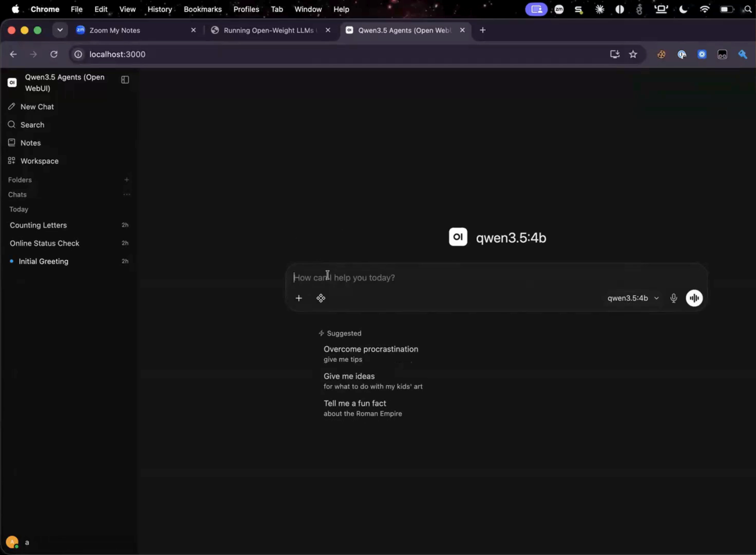756x555 pixels.
Task: Close the Running Open-Weight LLMs tab
Action: point(328,30)
